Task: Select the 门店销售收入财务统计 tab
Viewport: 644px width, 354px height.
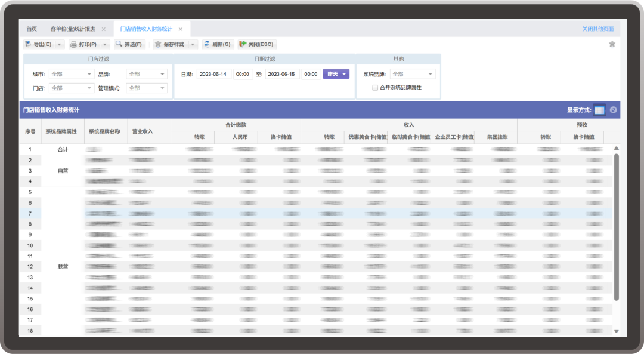Action: coord(146,29)
